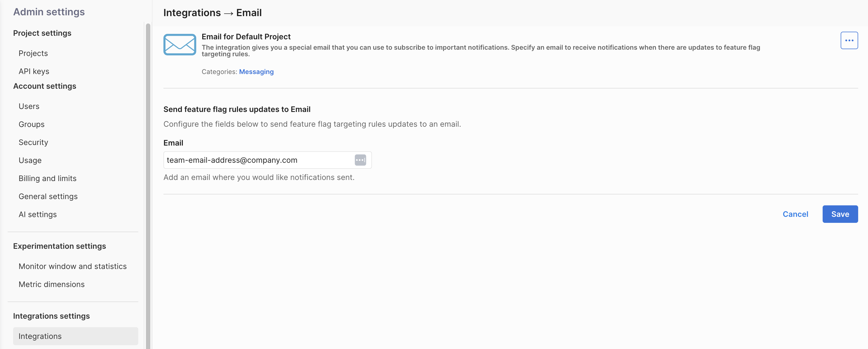868x349 pixels.
Task: Go to Metric dimensions
Action: tap(52, 284)
